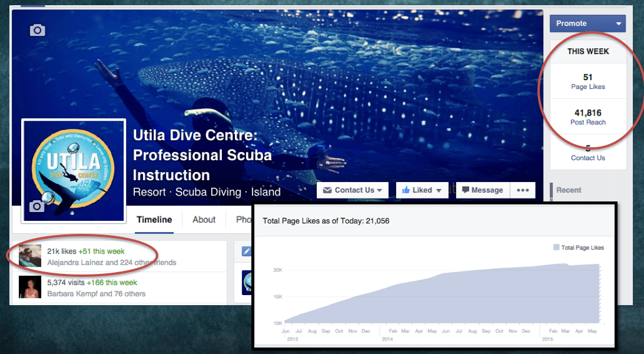
Task: Open the About tab
Action: point(204,220)
